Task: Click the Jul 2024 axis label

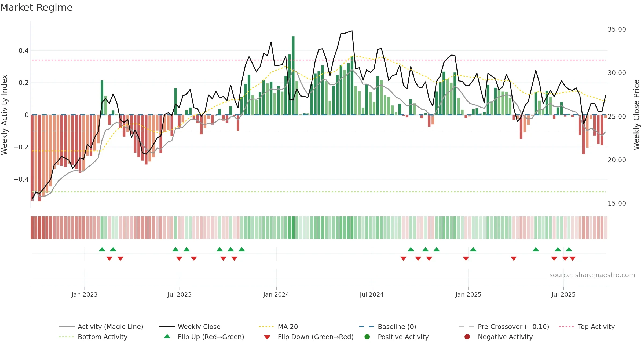Action: click(x=372, y=294)
